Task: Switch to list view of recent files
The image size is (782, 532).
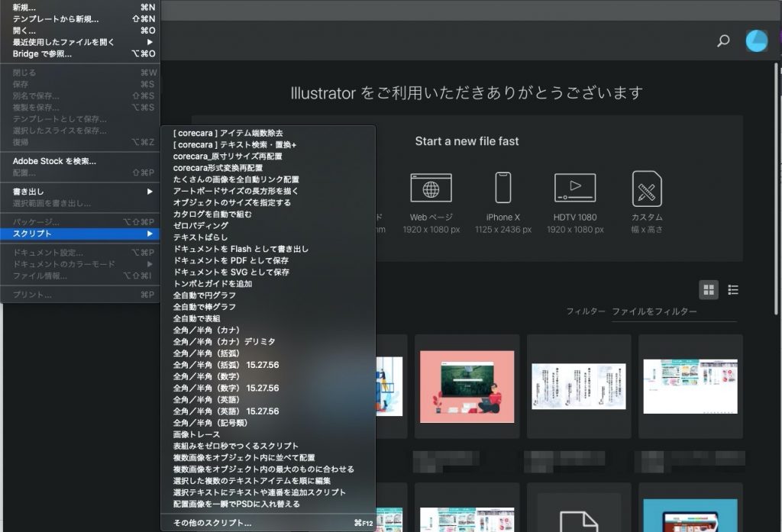Action: (732, 290)
